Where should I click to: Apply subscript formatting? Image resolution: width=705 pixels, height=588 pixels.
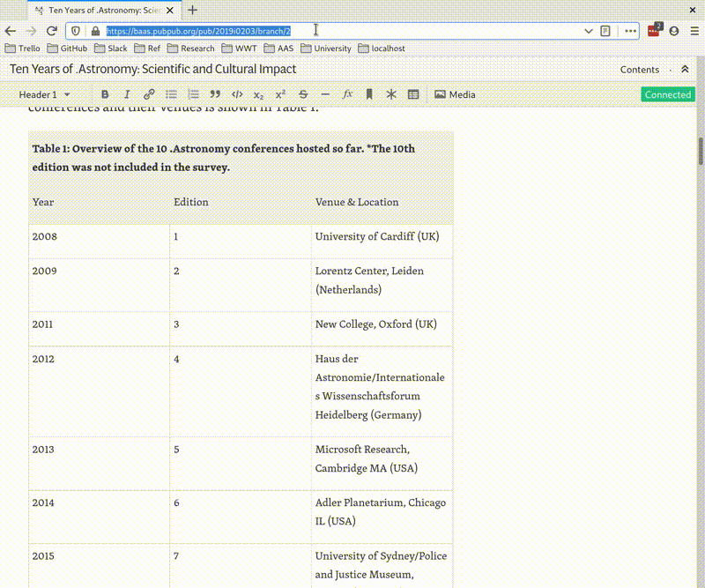259,94
